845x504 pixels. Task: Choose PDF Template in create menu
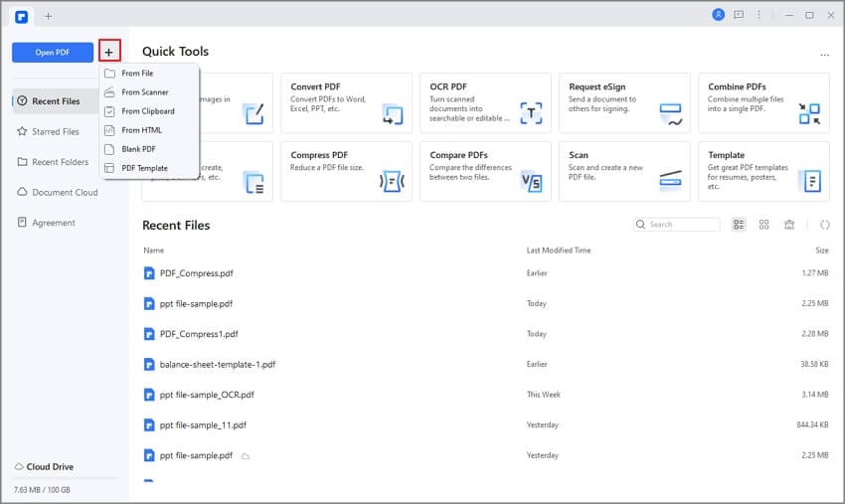[149, 168]
